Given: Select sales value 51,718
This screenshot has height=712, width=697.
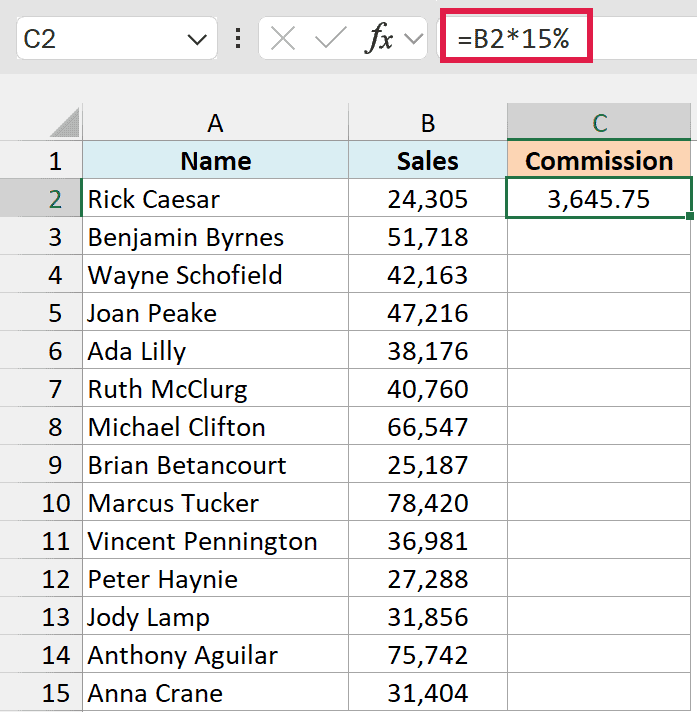Looking at the screenshot, I should [x=428, y=236].
